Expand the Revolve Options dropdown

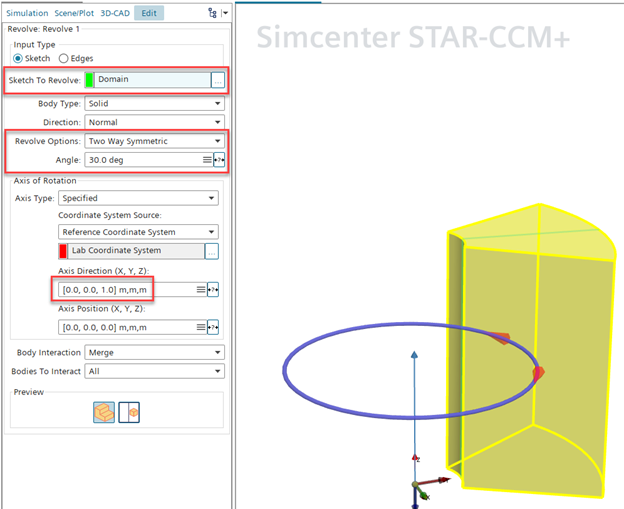[x=154, y=141]
